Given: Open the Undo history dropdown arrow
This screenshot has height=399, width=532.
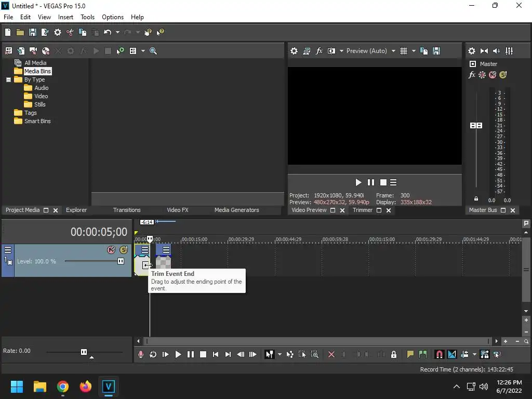Looking at the screenshot, I should pos(117,32).
